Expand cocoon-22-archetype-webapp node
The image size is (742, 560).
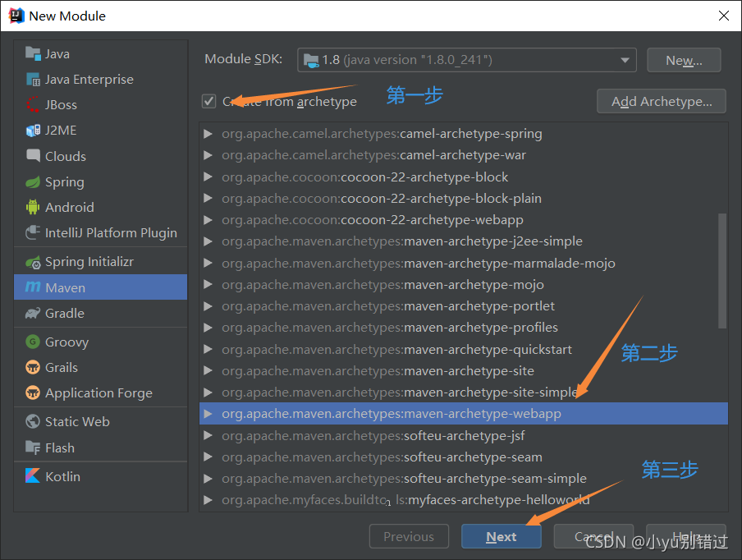[208, 219]
